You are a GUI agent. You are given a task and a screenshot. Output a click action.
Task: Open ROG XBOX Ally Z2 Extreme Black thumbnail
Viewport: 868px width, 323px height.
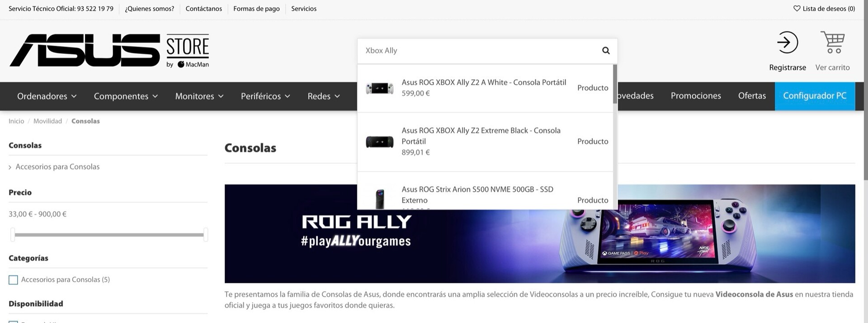click(x=379, y=142)
